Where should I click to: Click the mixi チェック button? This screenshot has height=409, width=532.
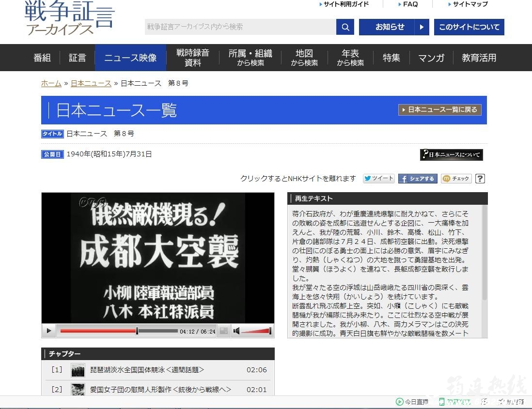point(456,179)
